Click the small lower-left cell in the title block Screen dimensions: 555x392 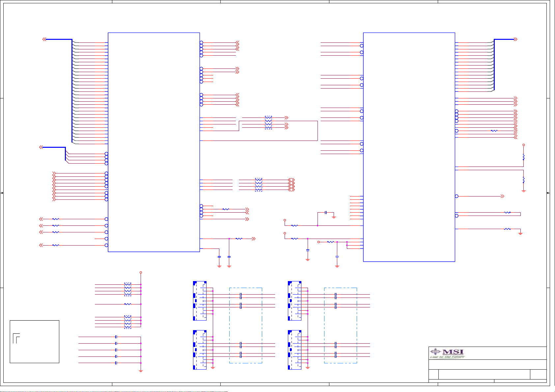433,374
